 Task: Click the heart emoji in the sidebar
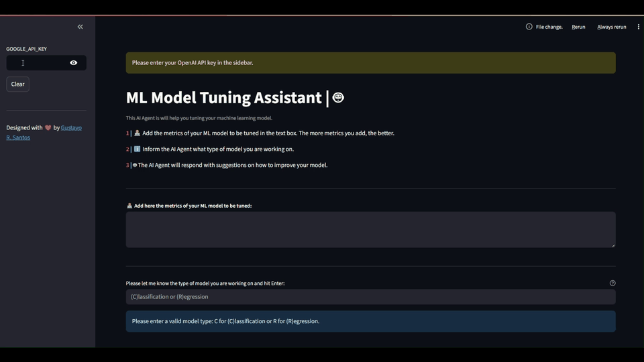(x=48, y=128)
